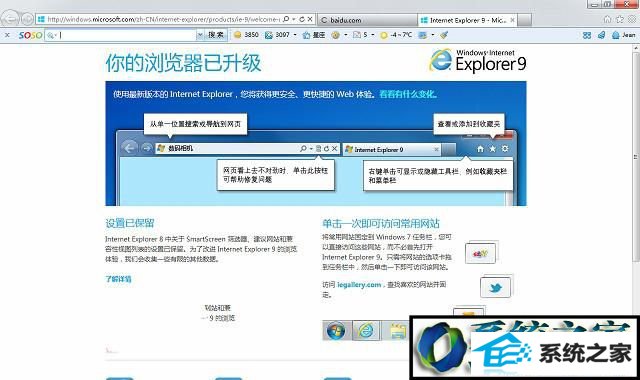Open the 了解详情 link

[x=118, y=279]
